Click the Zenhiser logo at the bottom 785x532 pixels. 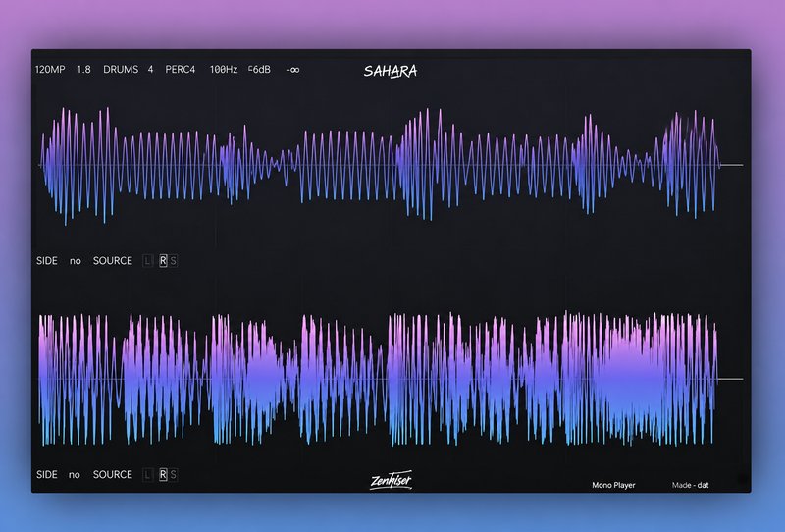click(x=391, y=480)
